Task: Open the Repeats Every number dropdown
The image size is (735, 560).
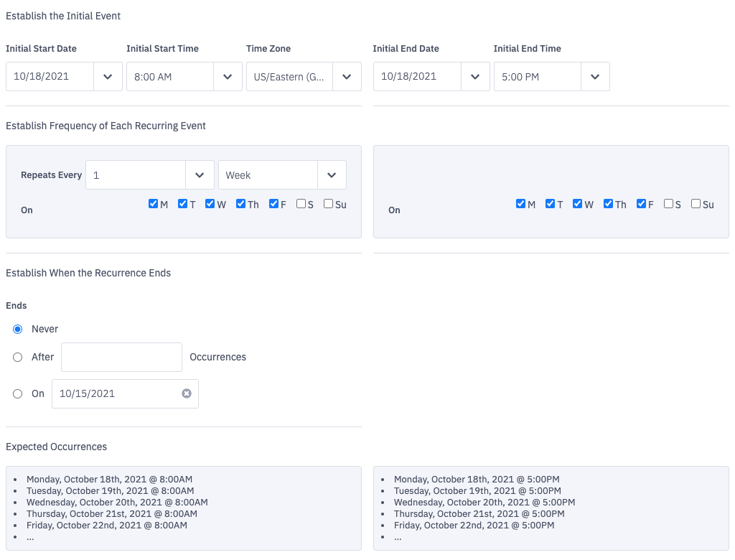Action: [x=200, y=175]
